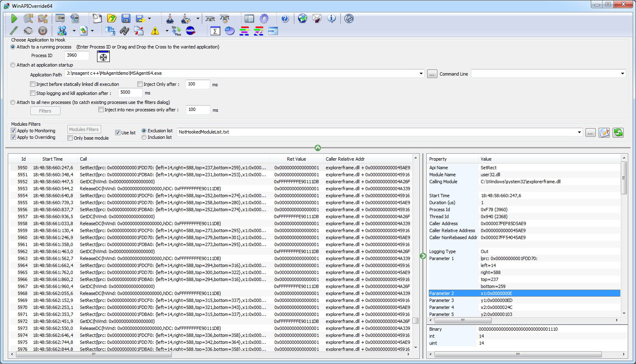This screenshot has width=636, height=364.
Task: Open the MSDN online help icon
Action: tap(190, 31)
